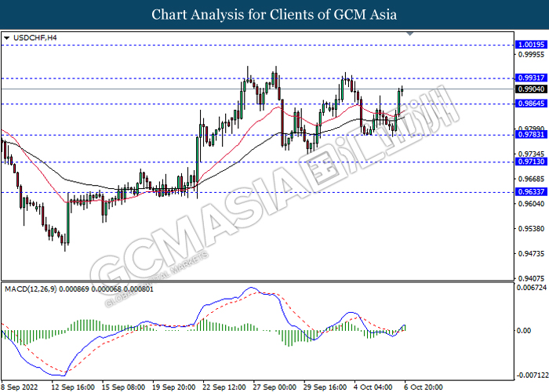Screen dimensions: 549x392
Task: Click the 0.95380 price axis value
Action: [x=531, y=229]
